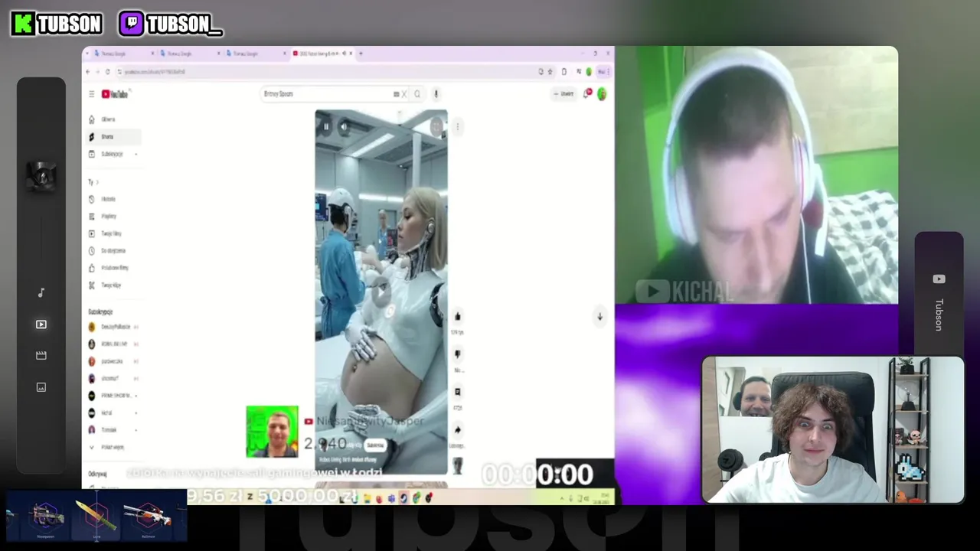The width and height of the screenshot is (980, 551).
Task: Reload the browser page
Action: click(x=107, y=72)
